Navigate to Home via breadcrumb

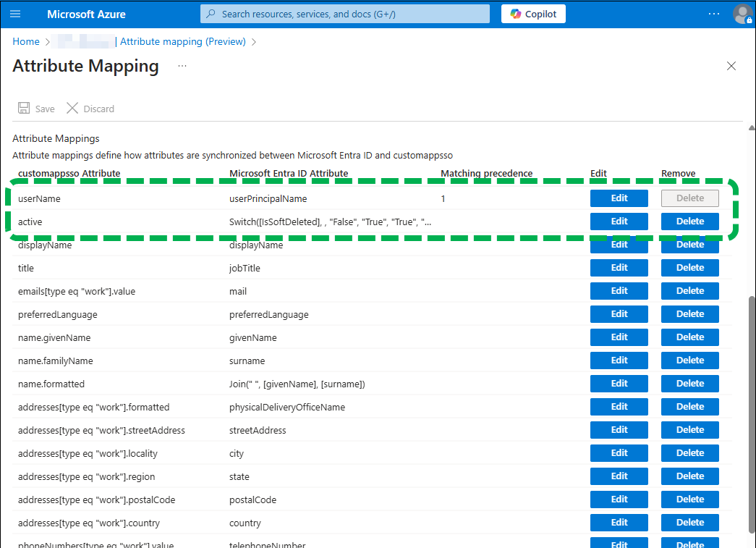25,41
